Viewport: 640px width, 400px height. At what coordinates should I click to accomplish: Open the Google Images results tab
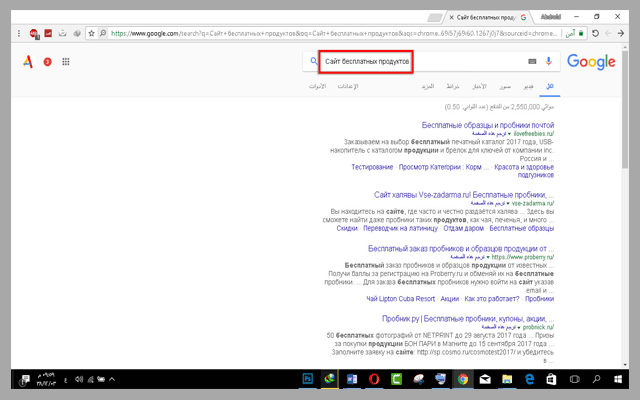coord(508,88)
